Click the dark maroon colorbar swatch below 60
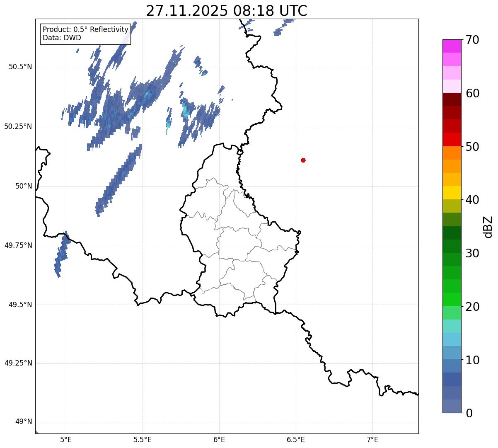This screenshot has width=498, height=448. pos(452,99)
